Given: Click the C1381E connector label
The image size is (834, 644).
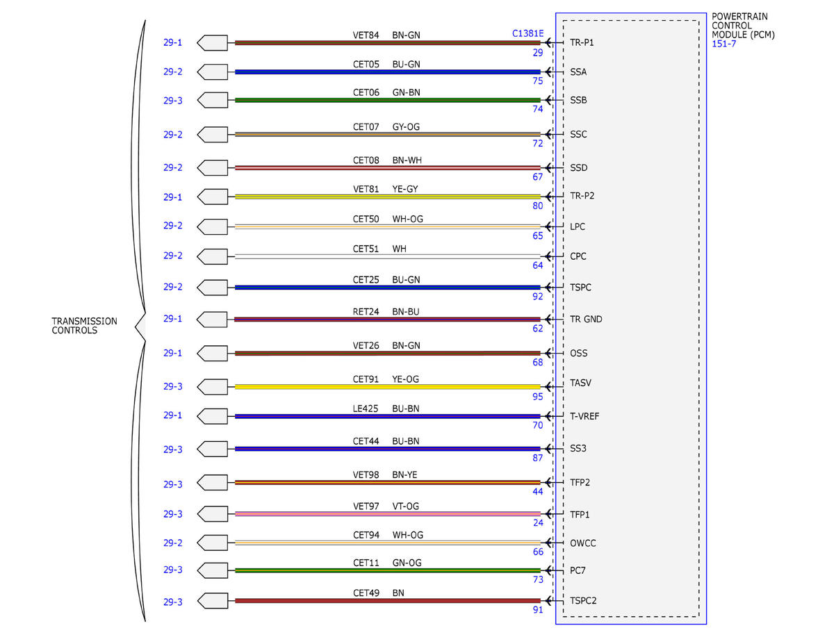Looking at the screenshot, I should point(528,33).
